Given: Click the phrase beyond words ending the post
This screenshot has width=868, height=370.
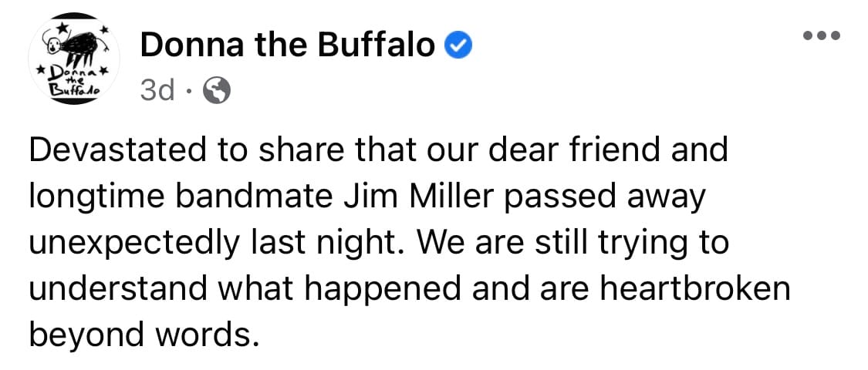Looking at the screenshot, I should pos(144,334).
